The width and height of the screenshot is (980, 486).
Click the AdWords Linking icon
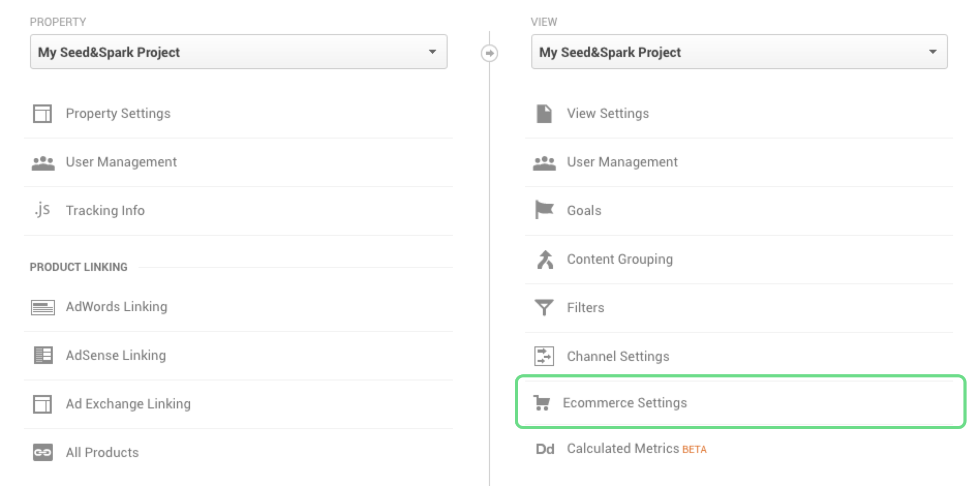coord(43,308)
